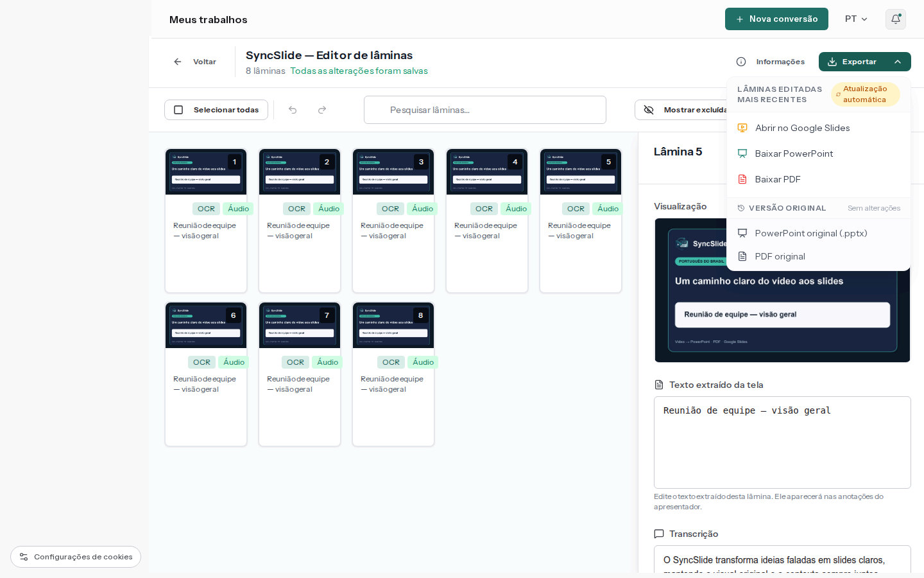
Task: Click 'Todas as alterações foram salvas' status
Action: (x=359, y=71)
